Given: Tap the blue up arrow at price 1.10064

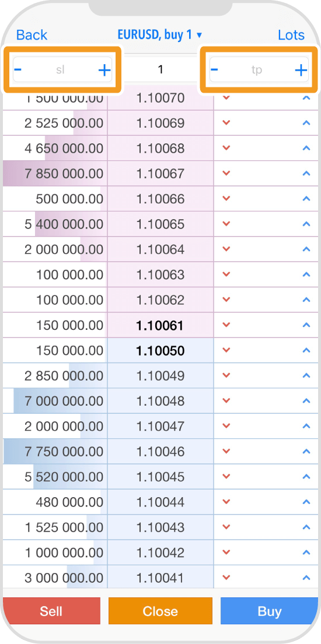Looking at the screenshot, I should pos(306,249).
